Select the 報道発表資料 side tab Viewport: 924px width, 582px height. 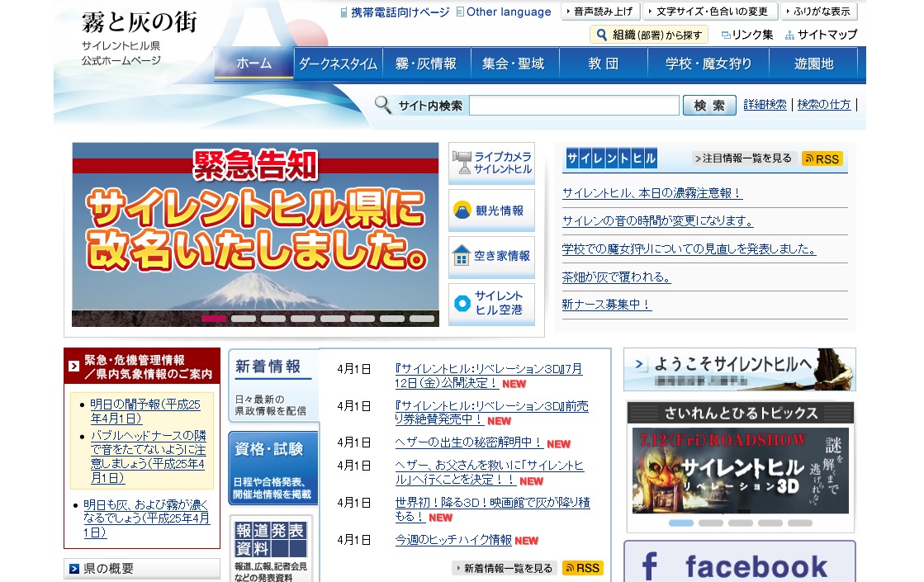click(271, 549)
